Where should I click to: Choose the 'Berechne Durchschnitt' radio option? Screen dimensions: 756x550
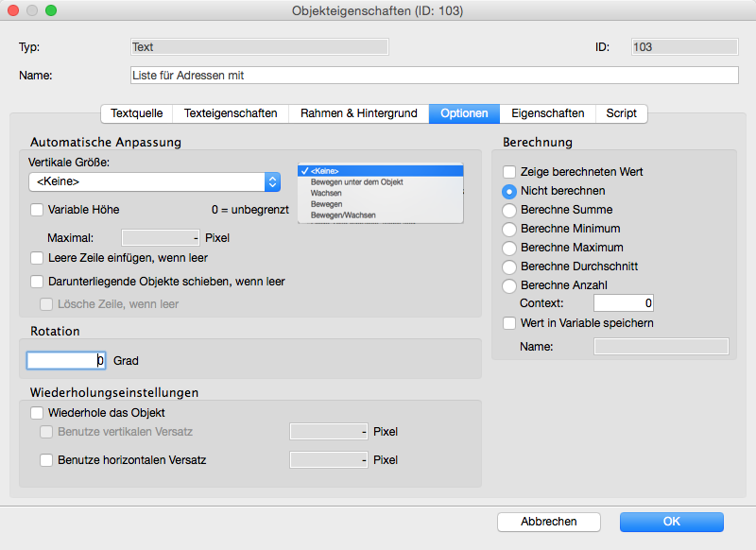click(509, 266)
